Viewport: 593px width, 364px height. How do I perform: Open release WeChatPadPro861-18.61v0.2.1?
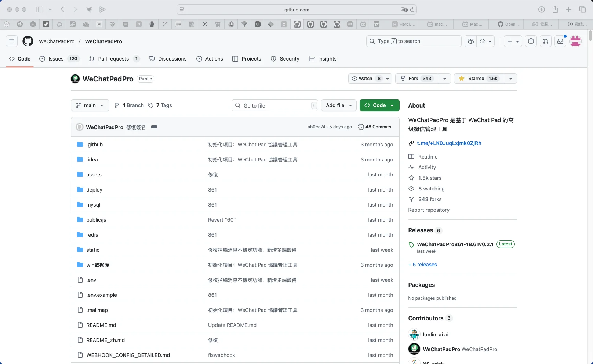455,244
